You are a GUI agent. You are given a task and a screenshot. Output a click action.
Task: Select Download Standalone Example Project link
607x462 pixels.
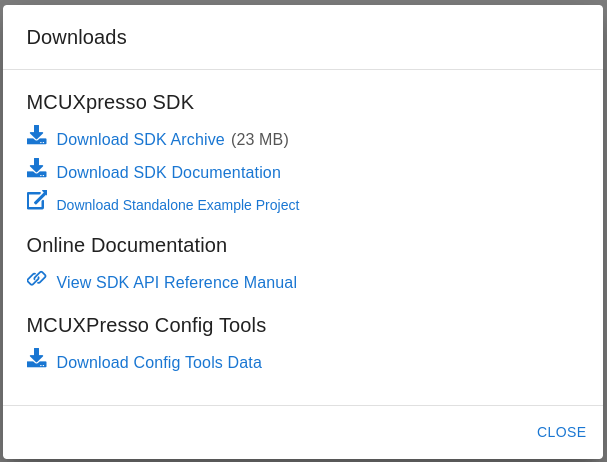178,205
